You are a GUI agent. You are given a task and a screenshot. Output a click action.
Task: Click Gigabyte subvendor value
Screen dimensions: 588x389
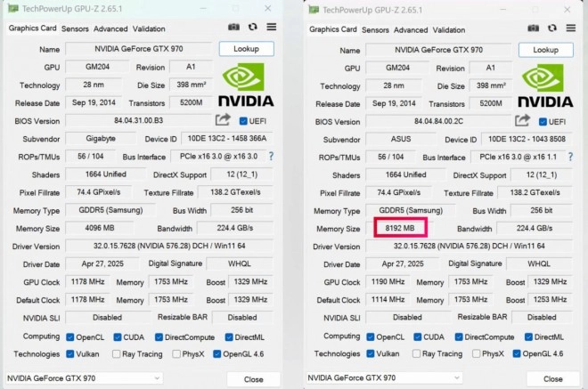[101, 138]
